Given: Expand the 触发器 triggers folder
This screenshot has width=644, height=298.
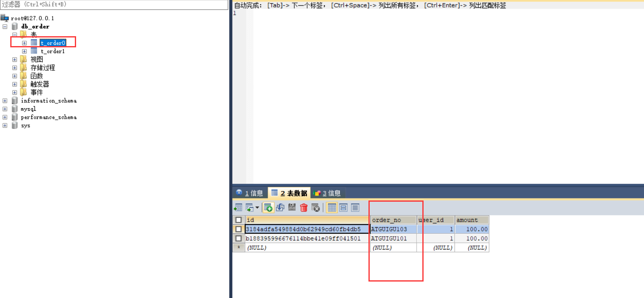Looking at the screenshot, I should tap(15, 84).
